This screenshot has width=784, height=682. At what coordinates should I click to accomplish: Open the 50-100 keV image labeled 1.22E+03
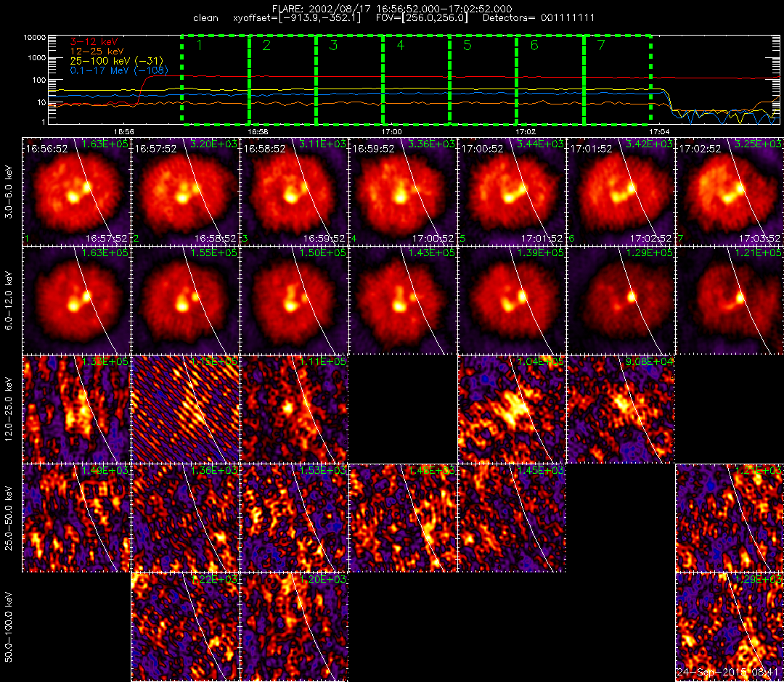[x=185, y=627]
